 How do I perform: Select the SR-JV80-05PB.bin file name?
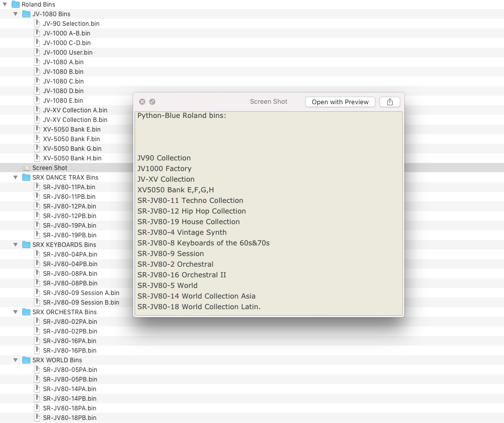[70, 379]
